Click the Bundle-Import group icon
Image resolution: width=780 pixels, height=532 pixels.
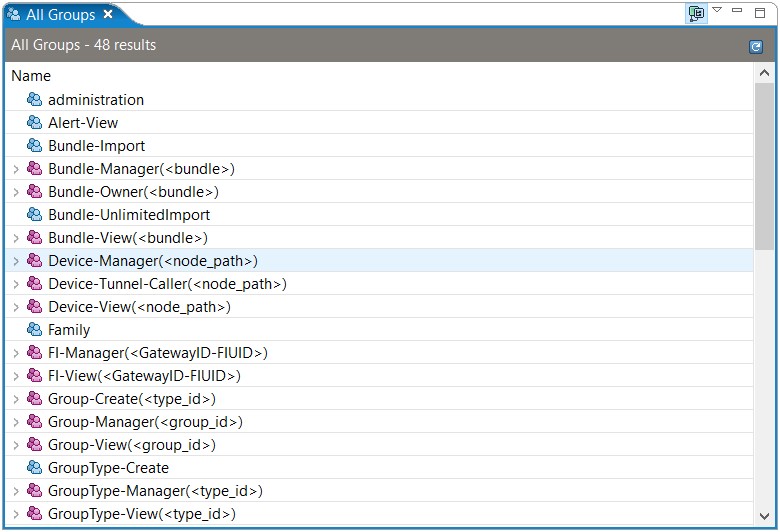tap(34, 145)
